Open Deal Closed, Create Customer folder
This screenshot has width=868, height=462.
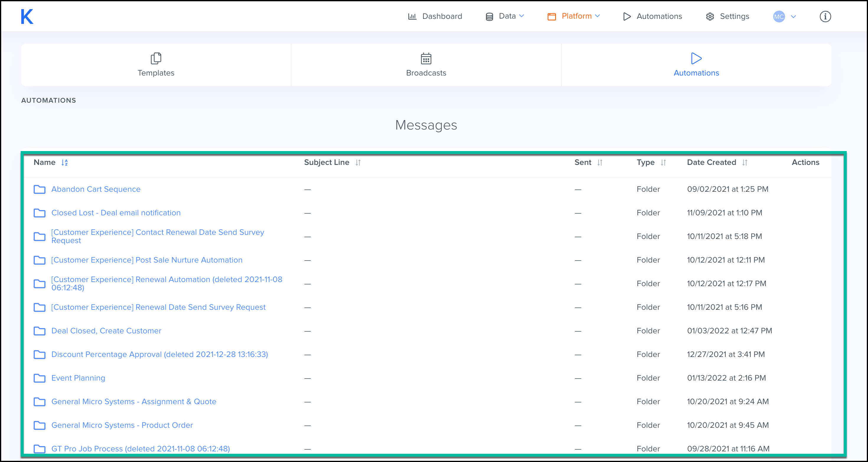point(106,331)
